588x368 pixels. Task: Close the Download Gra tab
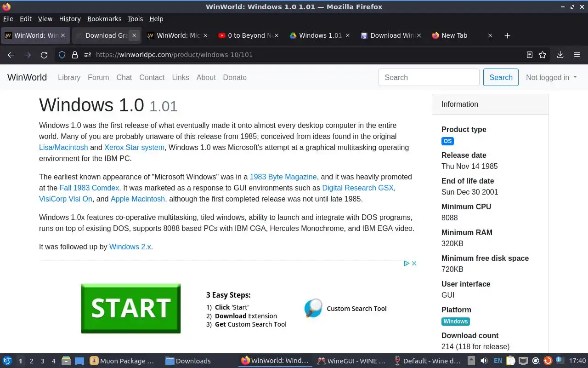[x=134, y=35]
